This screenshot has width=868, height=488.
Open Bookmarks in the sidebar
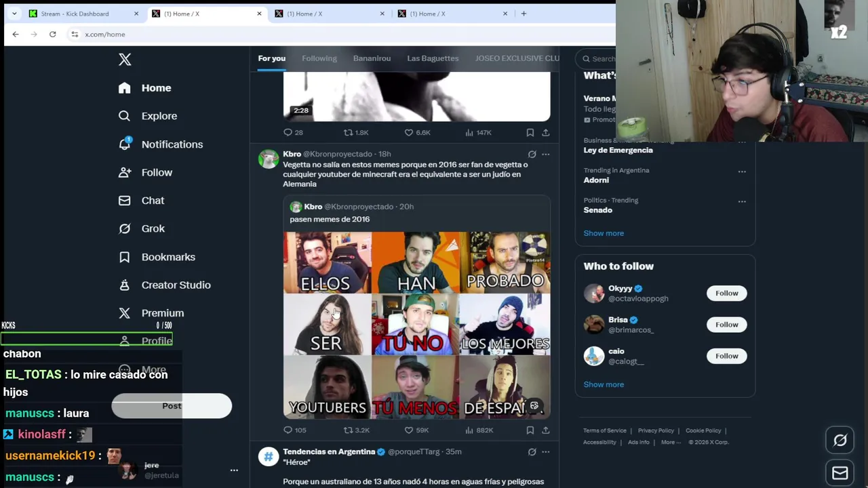[x=157, y=257]
